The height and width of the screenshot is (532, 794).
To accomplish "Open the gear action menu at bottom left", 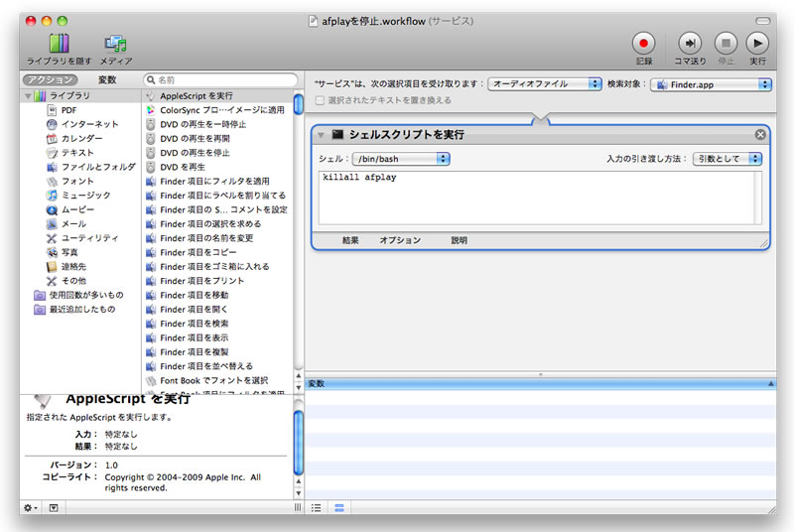I will click(x=31, y=507).
